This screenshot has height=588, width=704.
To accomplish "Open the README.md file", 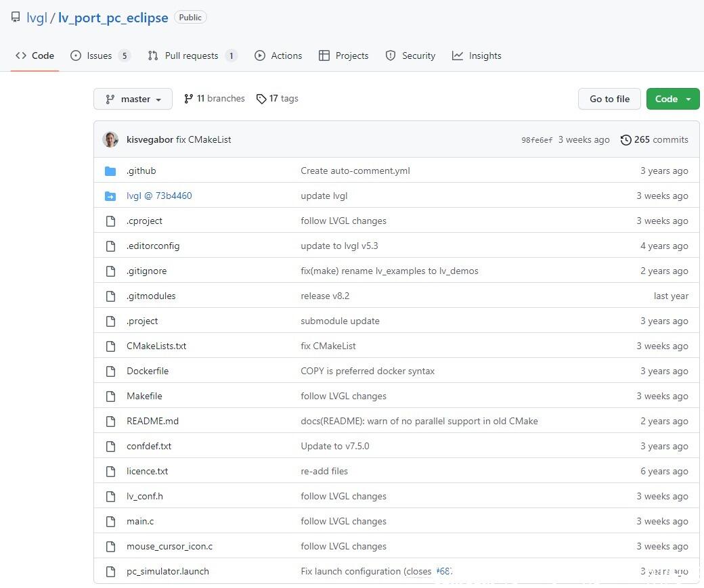I will (x=152, y=422).
